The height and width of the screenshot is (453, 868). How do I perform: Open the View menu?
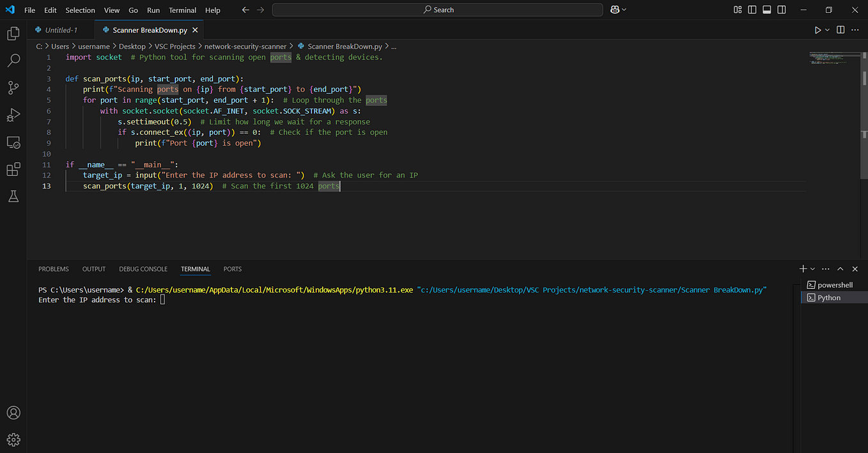[112, 10]
